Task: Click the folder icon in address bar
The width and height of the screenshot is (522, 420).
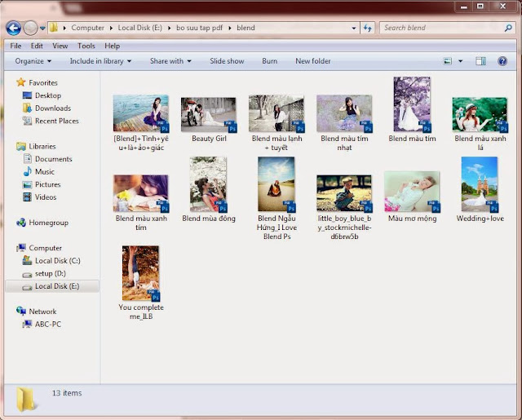Action: [x=54, y=28]
